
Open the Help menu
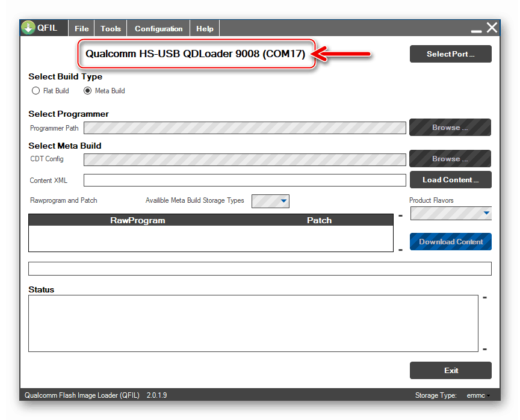pyautogui.click(x=205, y=28)
